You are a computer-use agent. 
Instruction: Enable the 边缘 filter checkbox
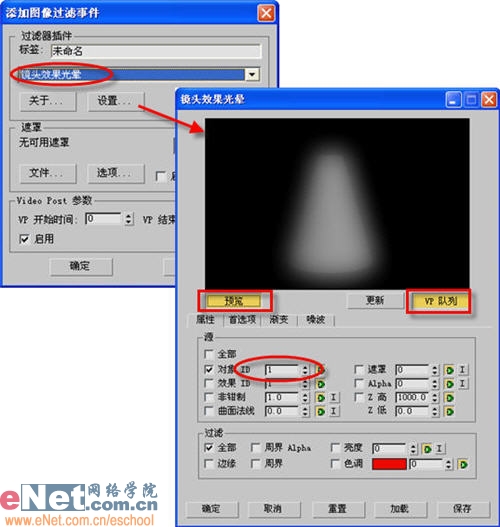[209, 464]
